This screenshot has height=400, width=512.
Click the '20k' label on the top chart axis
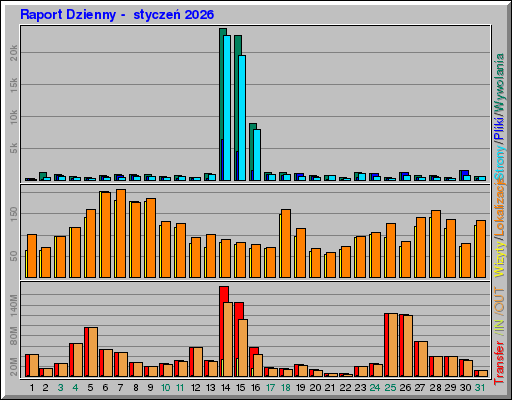click(x=14, y=53)
